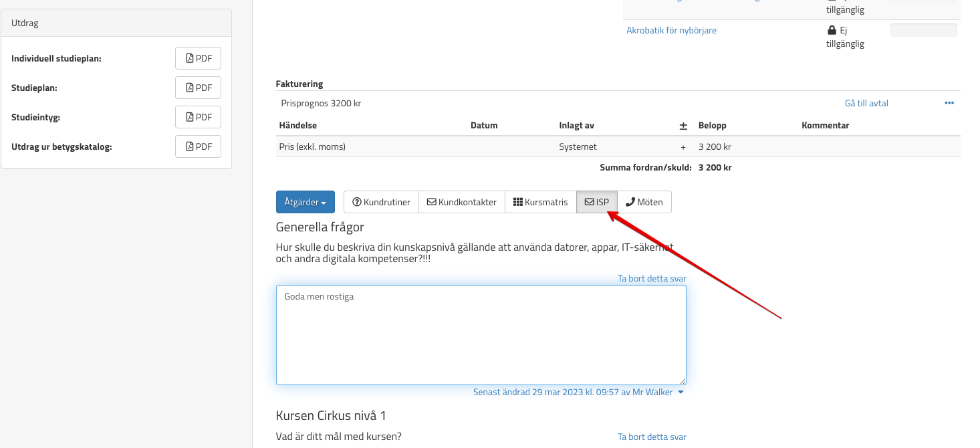Download Utdrag ur betygskatalog PDF
The width and height of the screenshot is (980, 448).
[x=198, y=146]
